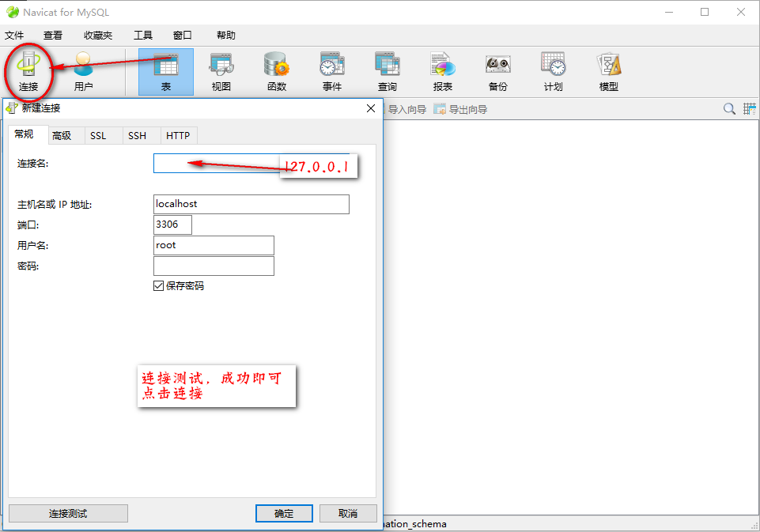Switch to the HTTP tab
The width and height of the screenshot is (760, 532).
pyautogui.click(x=178, y=136)
